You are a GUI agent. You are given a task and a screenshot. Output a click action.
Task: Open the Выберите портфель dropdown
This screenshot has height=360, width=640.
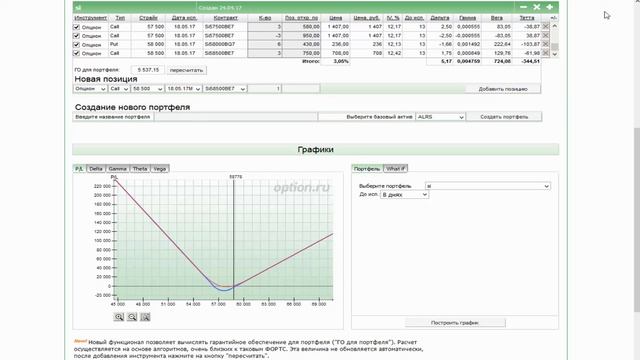(x=487, y=186)
